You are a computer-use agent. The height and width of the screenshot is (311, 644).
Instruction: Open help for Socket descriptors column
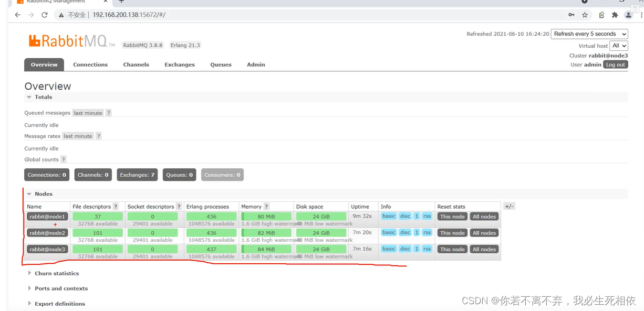tap(179, 207)
